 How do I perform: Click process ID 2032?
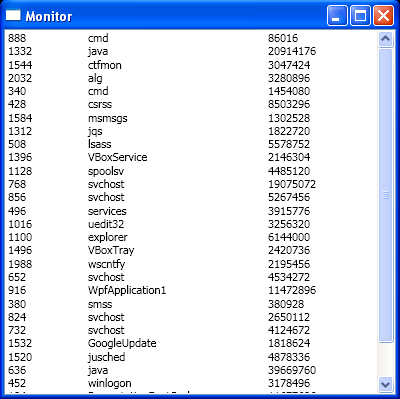(x=20, y=78)
